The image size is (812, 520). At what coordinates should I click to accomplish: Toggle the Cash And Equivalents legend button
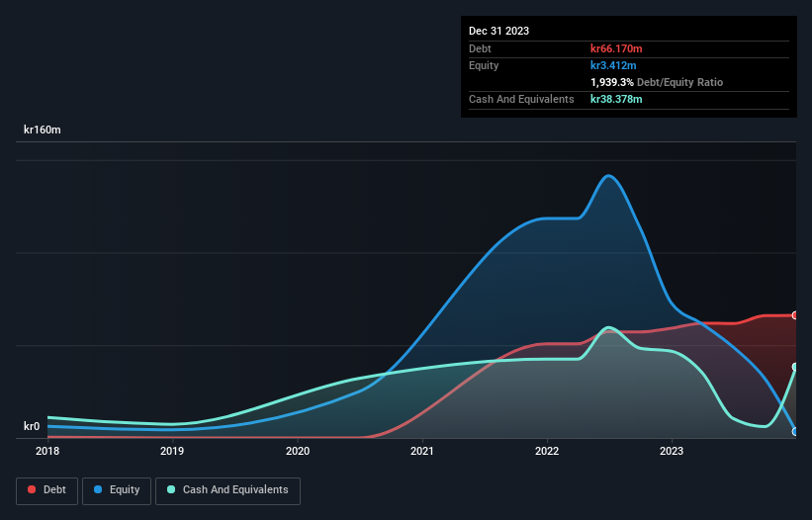point(227,490)
